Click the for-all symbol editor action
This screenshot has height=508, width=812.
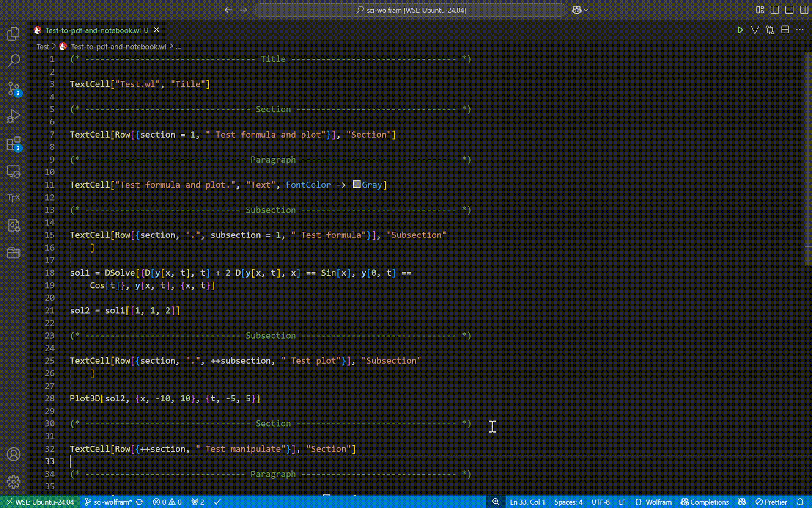click(x=755, y=30)
